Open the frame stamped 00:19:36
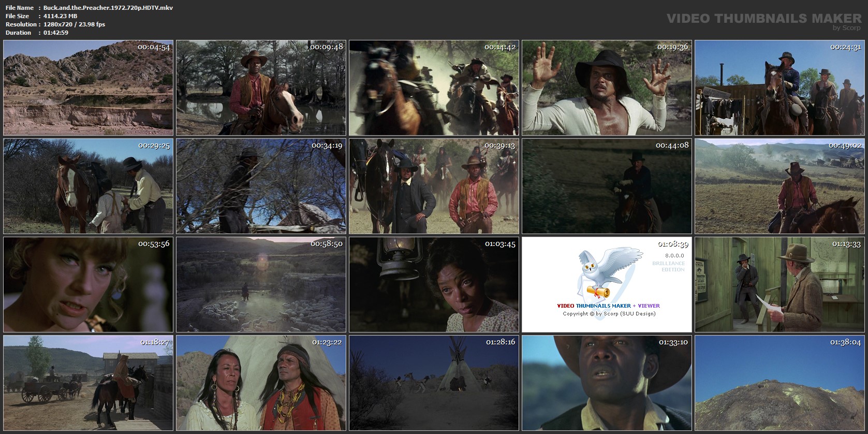This screenshot has height=434, width=868. (607, 88)
